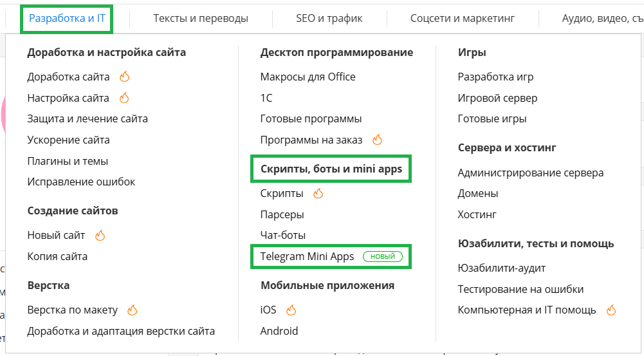Open Макросы для Office link

coord(308,77)
